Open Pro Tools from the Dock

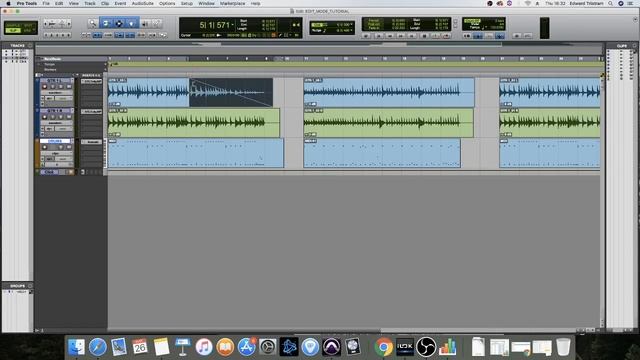pyautogui.click(x=331, y=347)
